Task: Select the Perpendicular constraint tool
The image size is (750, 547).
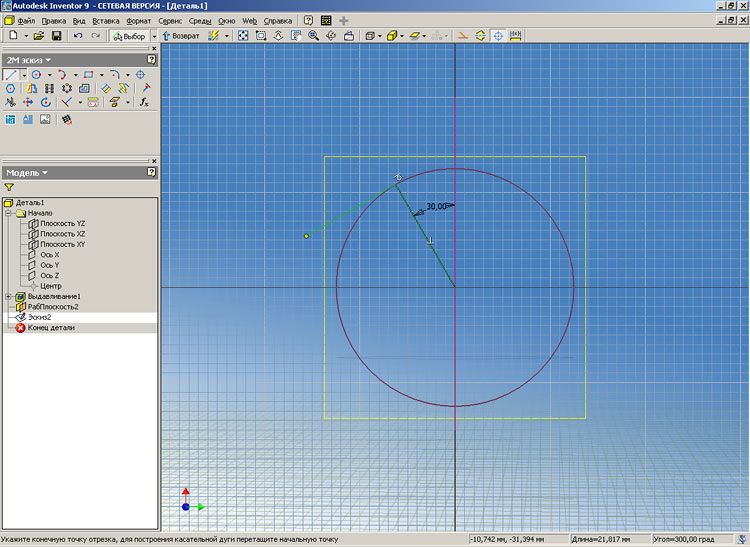Action: click(66, 102)
